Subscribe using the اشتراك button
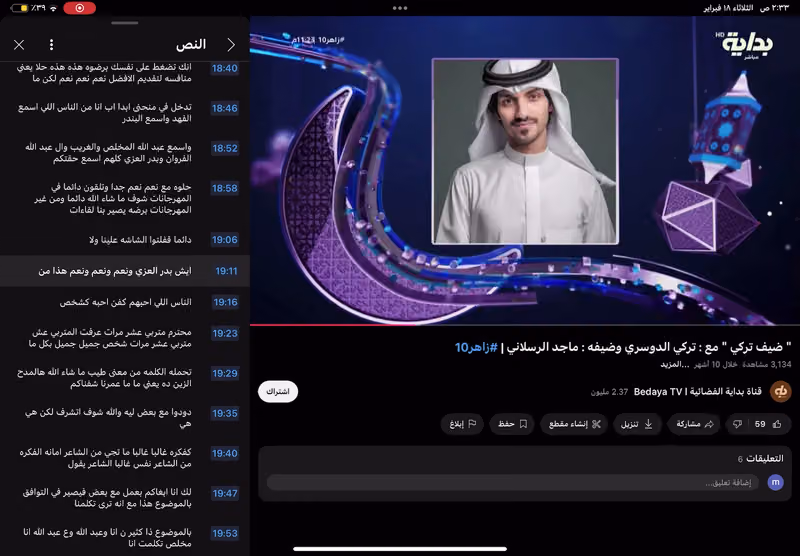The image size is (800, 556). click(x=278, y=392)
